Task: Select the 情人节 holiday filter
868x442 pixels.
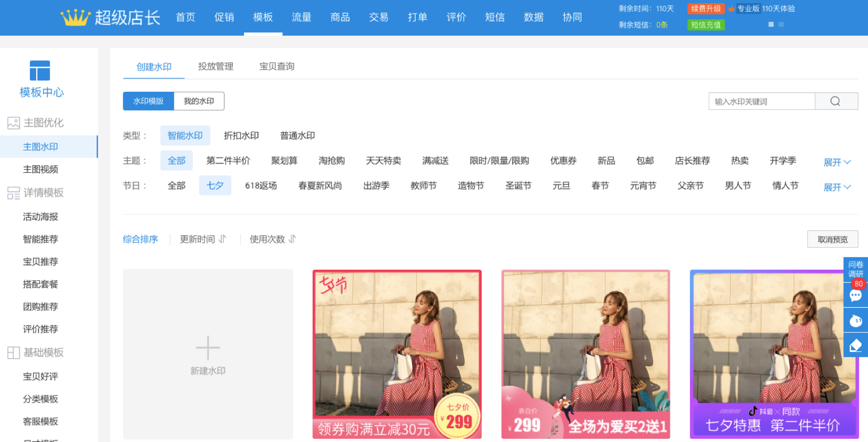Action: [x=785, y=186]
